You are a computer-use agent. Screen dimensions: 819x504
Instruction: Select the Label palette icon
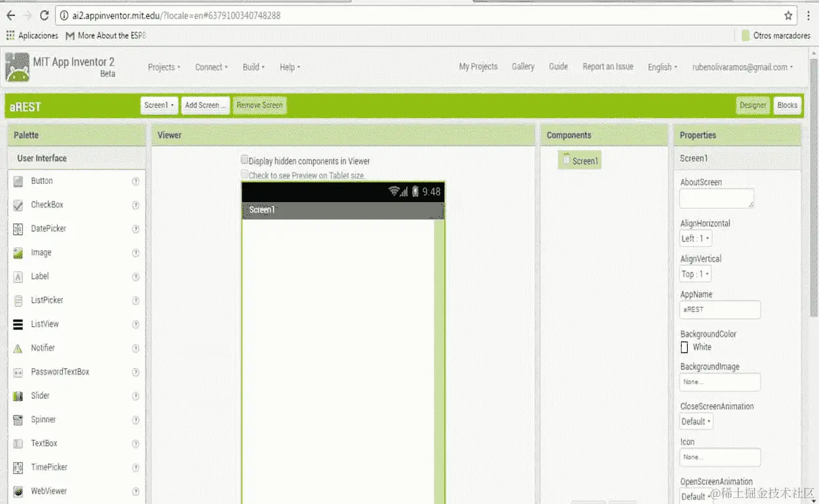coord(18,276)
